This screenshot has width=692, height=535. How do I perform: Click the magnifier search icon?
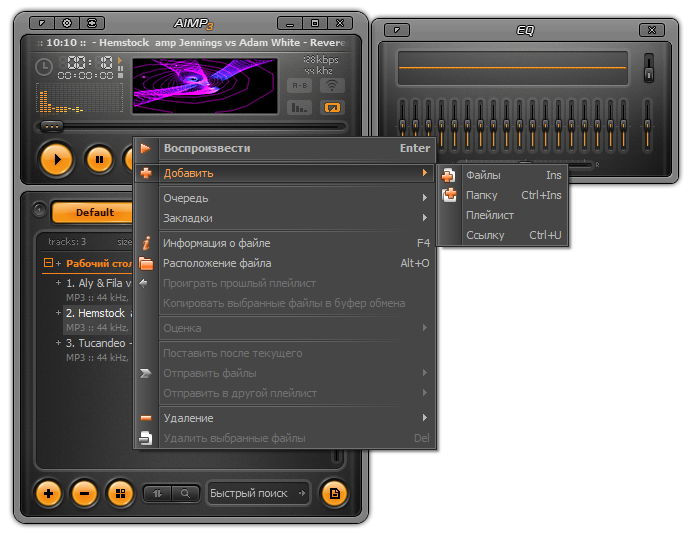(185, 493)
